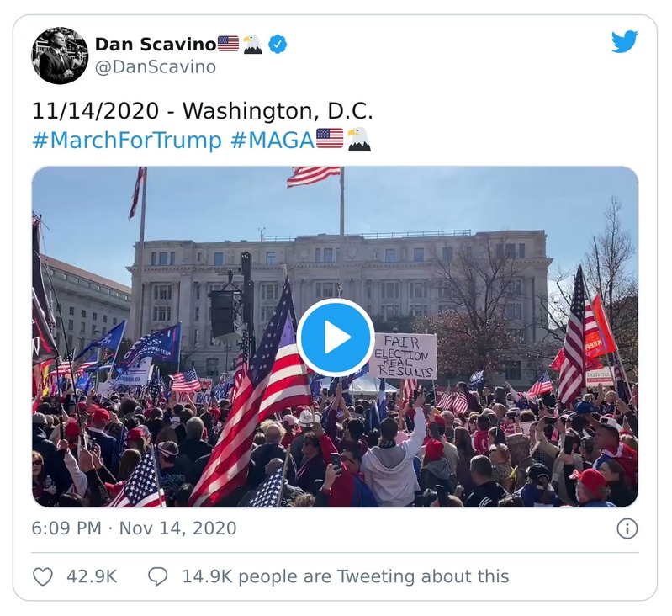
Task: Click the reply speech bubble icon
Action: tap(157, 576)
